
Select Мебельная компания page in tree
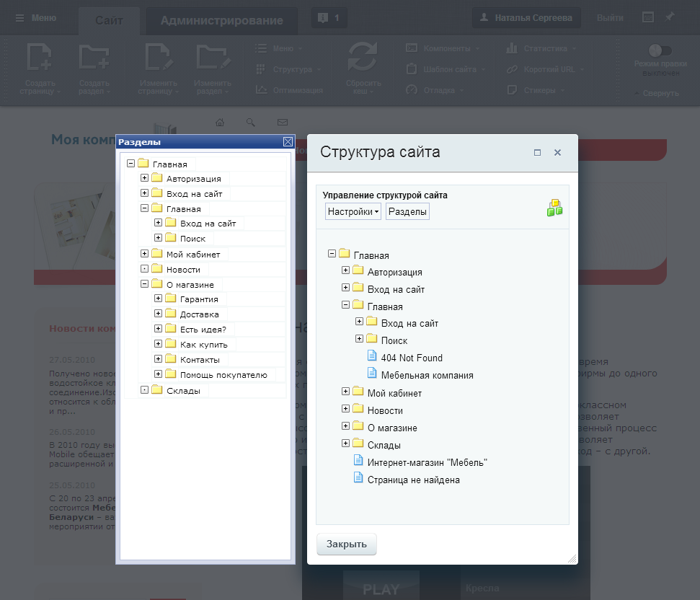pyautogui.click(x=427, y=375)
